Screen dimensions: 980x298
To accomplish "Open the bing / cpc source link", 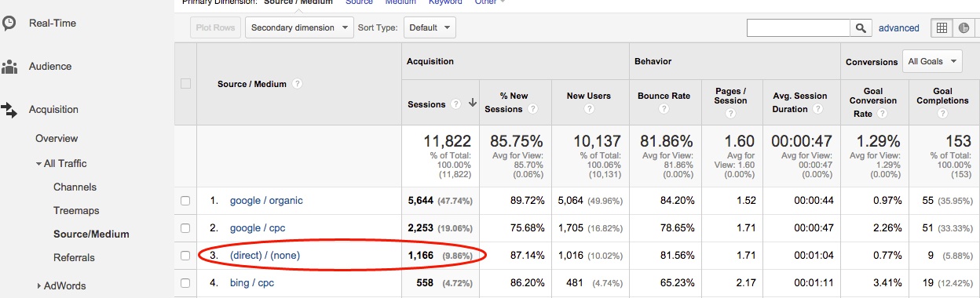I will pyautogui.click(x=251, y=283).
